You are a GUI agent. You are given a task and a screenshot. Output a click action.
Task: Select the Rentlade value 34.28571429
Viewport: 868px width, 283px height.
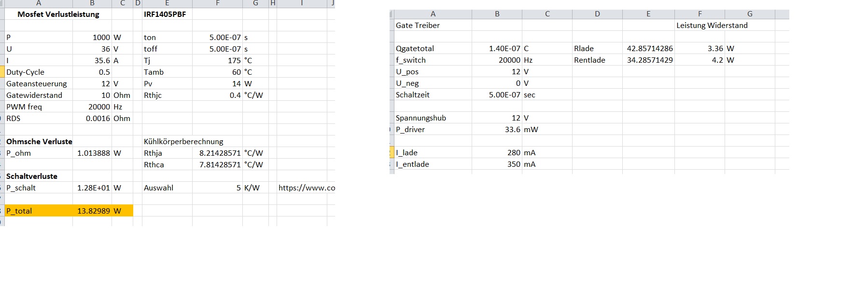coord(648,60)
